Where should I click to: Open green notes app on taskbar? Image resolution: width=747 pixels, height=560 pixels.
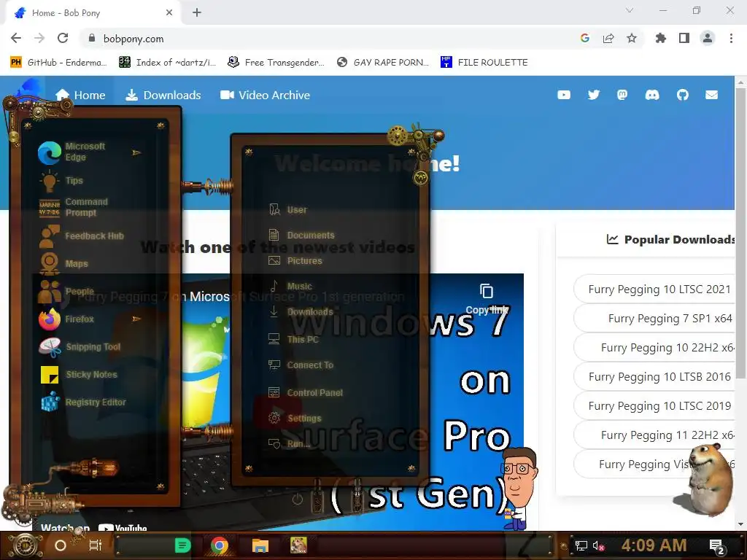tap(182, 545)
